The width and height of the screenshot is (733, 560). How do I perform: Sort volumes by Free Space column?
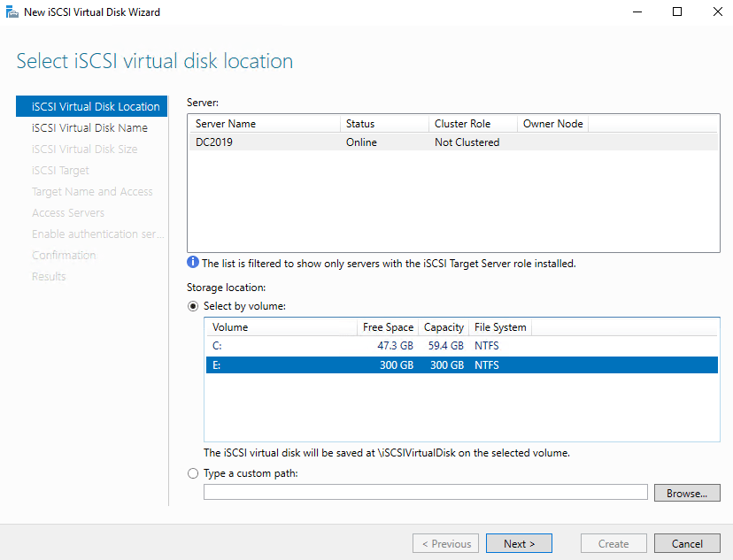(388, 327)
